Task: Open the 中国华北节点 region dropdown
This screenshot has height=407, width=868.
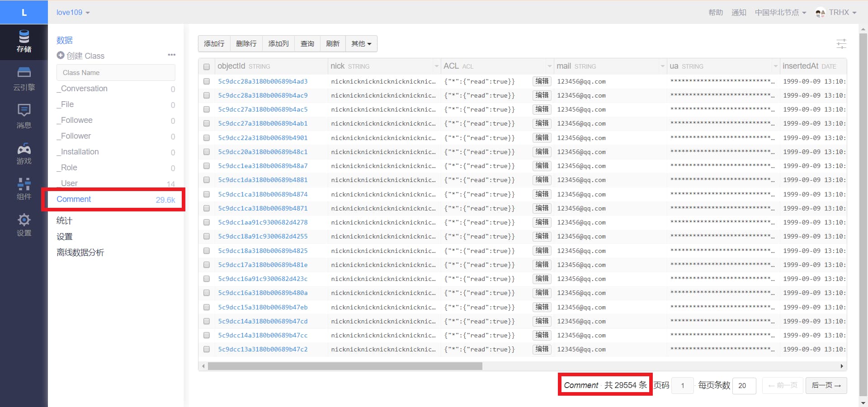Action: [x=780, y=13]
